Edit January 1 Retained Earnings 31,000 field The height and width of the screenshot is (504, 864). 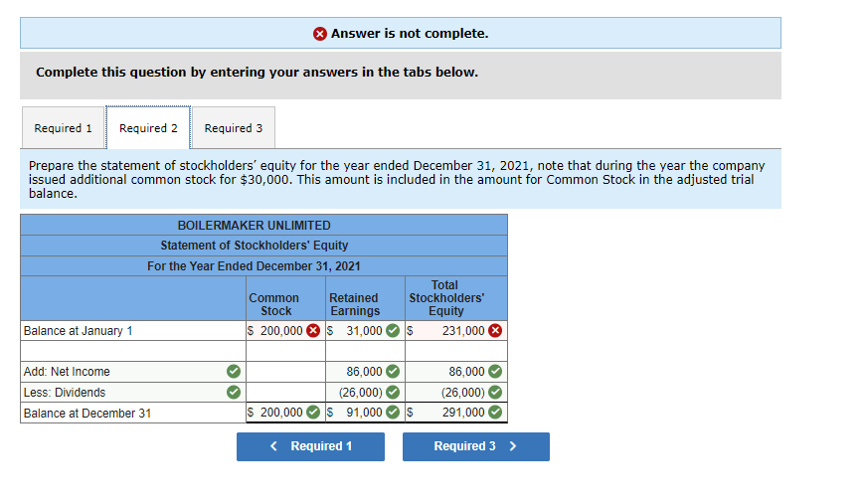click(x=365, y=330)
